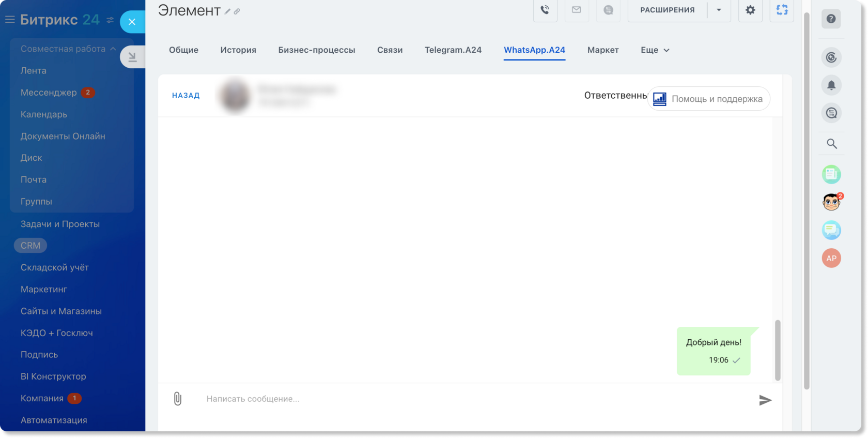Click the Помощь и поддержка button
The image size is (868, 438).
coord(709,99)
